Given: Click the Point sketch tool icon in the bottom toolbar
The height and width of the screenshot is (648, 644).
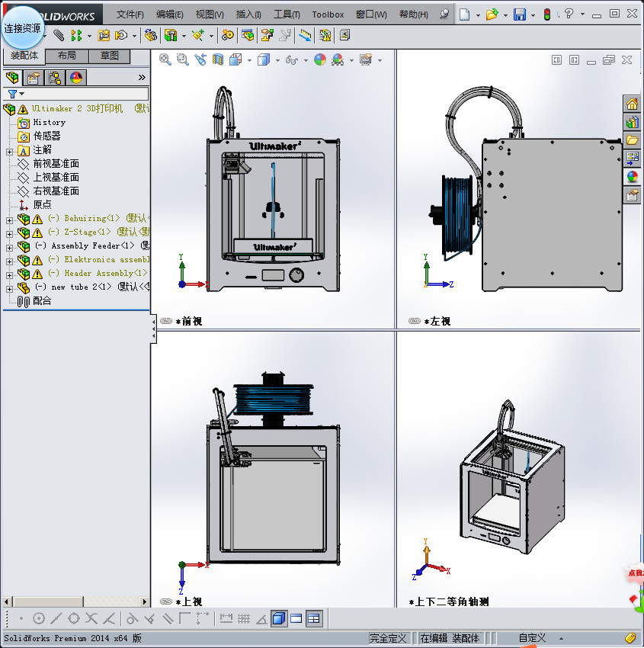Looking at the screenshot, I should (21, 619).
